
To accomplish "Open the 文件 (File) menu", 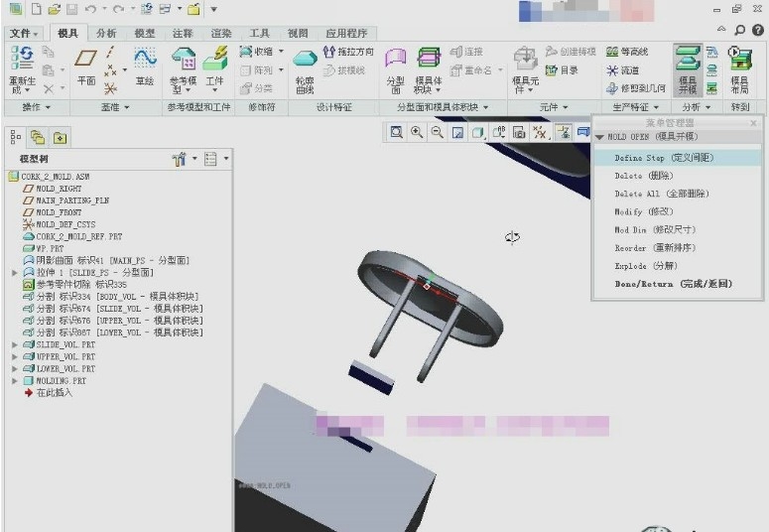I will click(x=24, y=34).
